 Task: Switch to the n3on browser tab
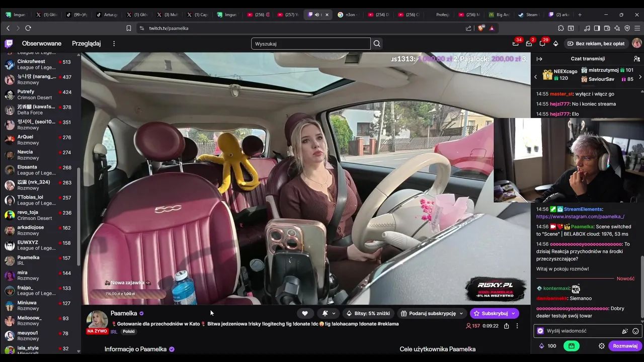tap(348, 15)
